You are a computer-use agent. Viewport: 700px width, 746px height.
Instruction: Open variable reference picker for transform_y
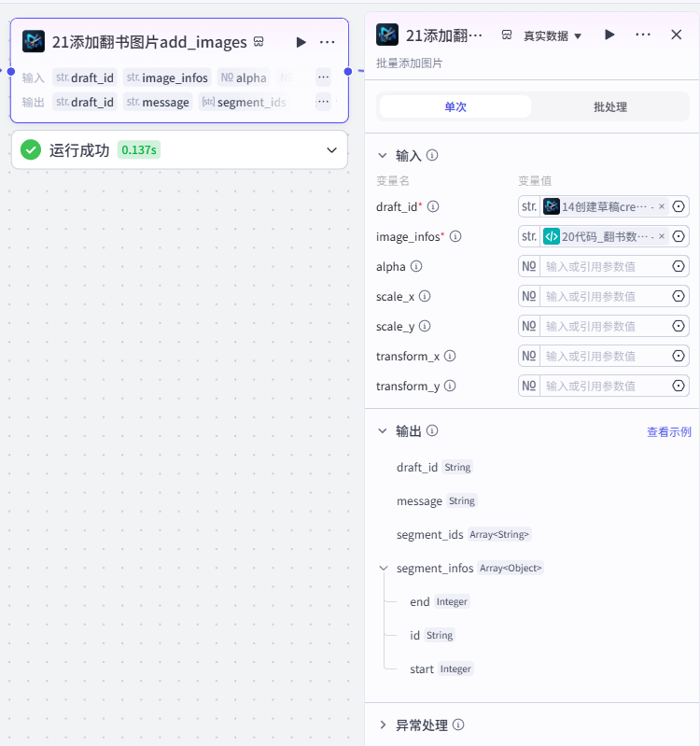tap(679, 386)
